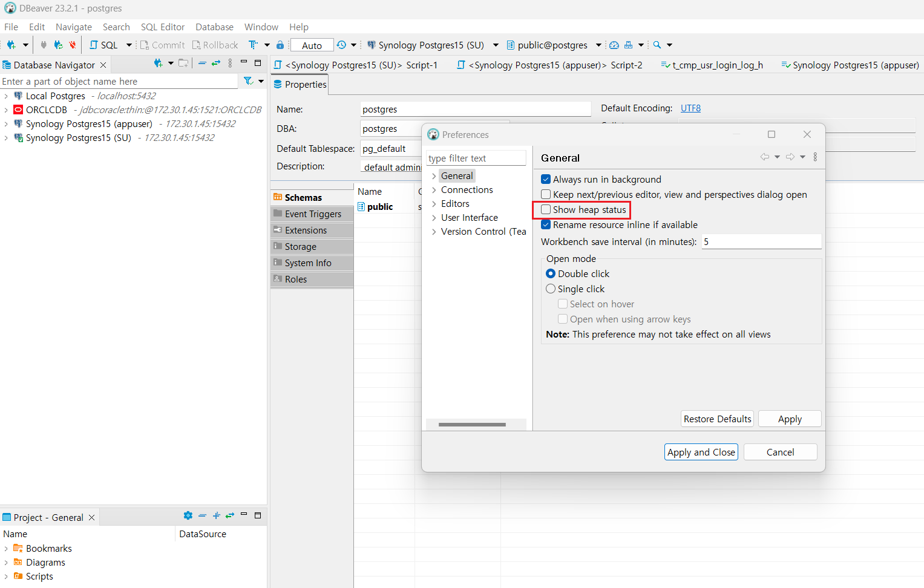Check Keep next/previous editor dialog open

click(x=546, y=194)
